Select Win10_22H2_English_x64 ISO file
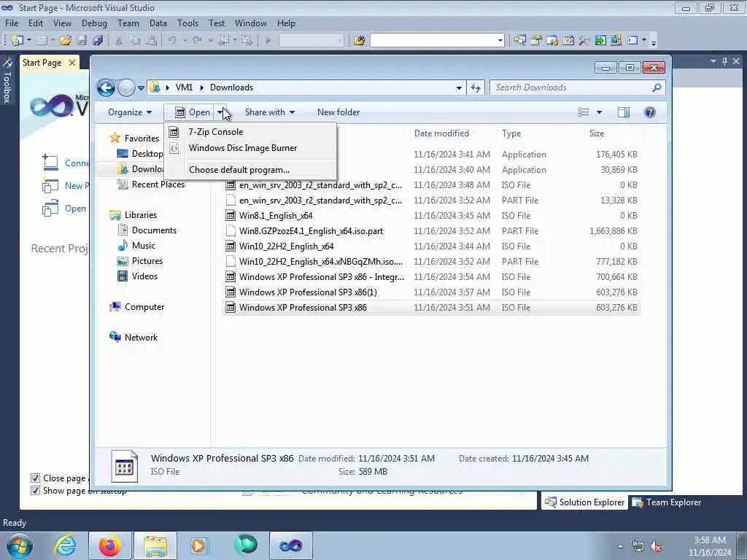The image size is (747, 560). point(431,246)
